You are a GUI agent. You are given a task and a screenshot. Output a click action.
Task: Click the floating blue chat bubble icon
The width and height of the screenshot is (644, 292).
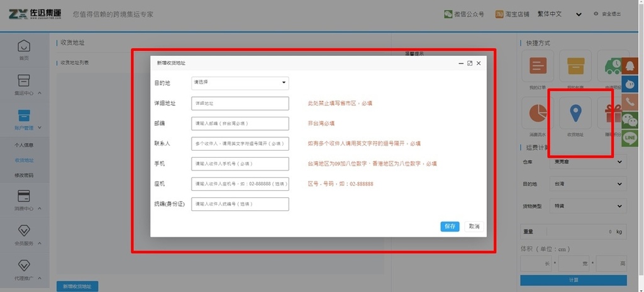pyautogui.click(x=630, y=84)
